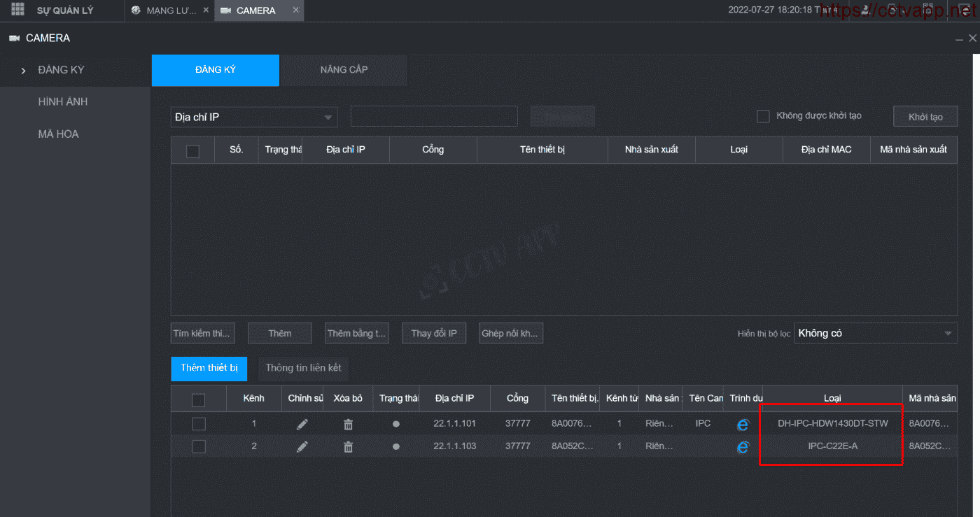Switch to the NÂNG CẤP tab
Viewport: 980px width, 517px height.
tap(344, 70)
